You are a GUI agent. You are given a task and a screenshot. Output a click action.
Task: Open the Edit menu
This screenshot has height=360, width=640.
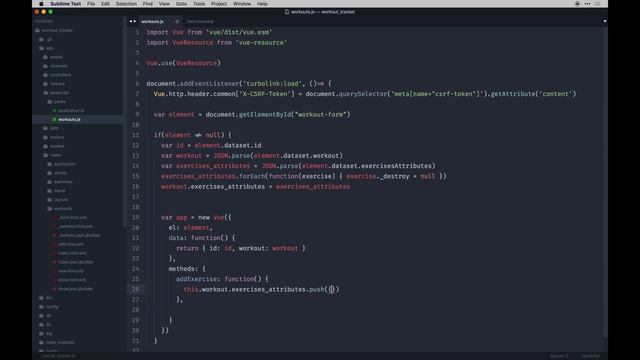105,4
